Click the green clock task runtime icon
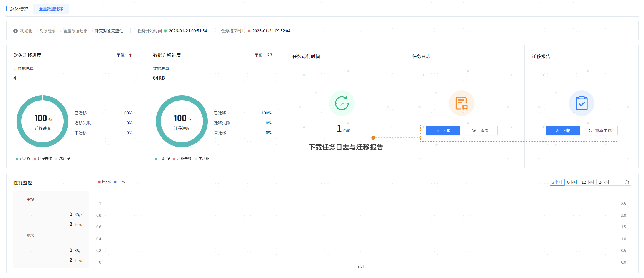Image resolution: width=644 pixels, height=278 pixels. pyautogui.click(x=342, y=103)
